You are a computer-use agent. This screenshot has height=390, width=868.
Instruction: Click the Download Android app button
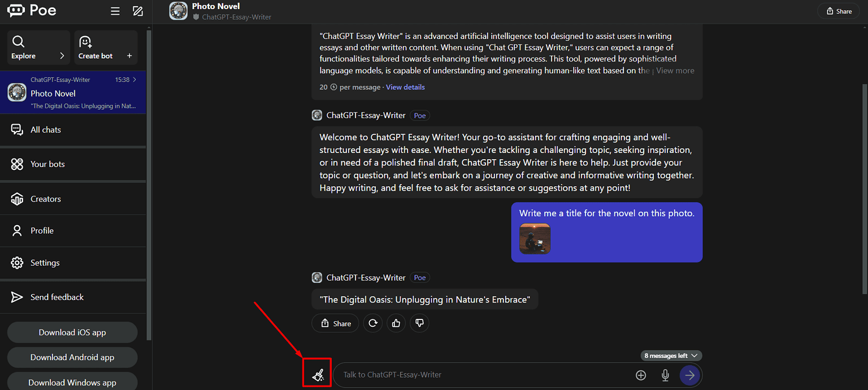click(72, 357)
